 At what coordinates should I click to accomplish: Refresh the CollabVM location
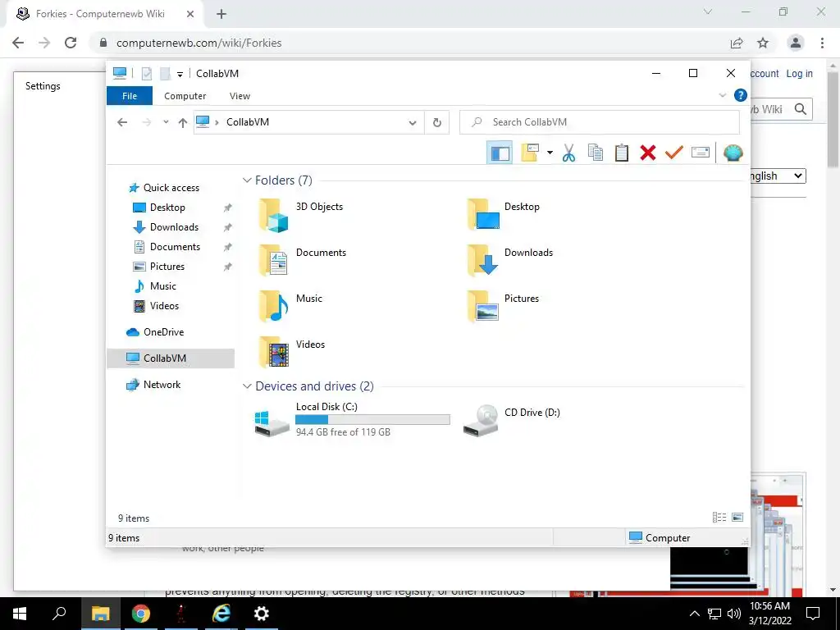436,123
